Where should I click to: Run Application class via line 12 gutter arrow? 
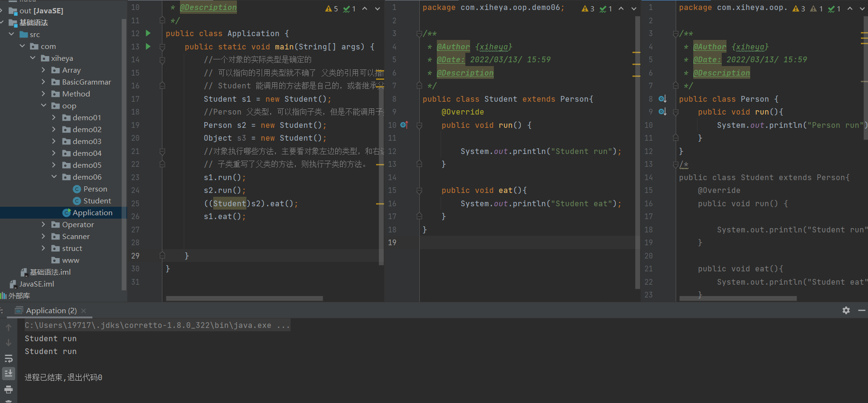(x=148, y=33)
